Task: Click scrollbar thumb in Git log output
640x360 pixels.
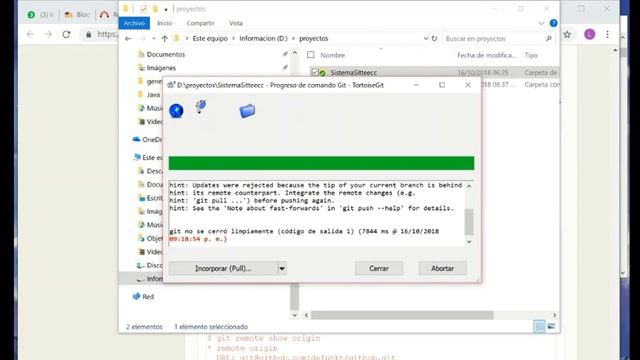Action: [469, 222]
